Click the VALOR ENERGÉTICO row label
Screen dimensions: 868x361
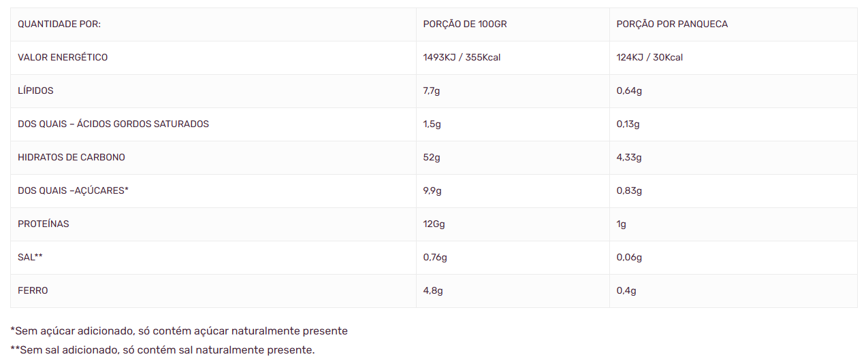point(63,58)
